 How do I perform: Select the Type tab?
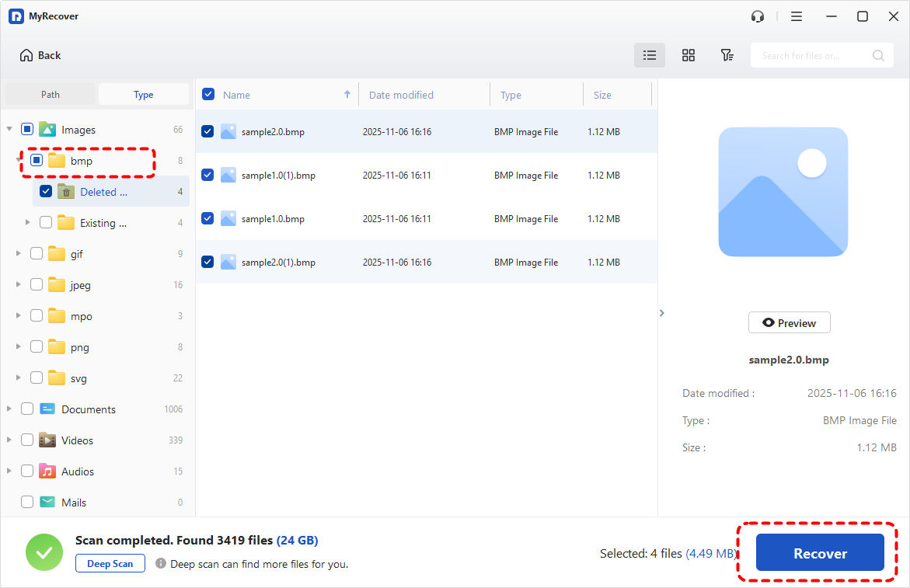[x=144, y=95]
